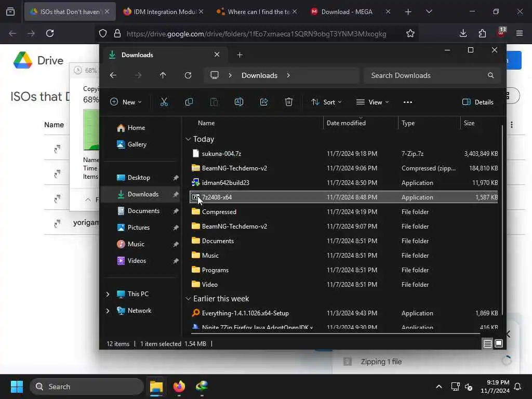
Task: Click the Windows taskbar Search box
Action: 87,387
